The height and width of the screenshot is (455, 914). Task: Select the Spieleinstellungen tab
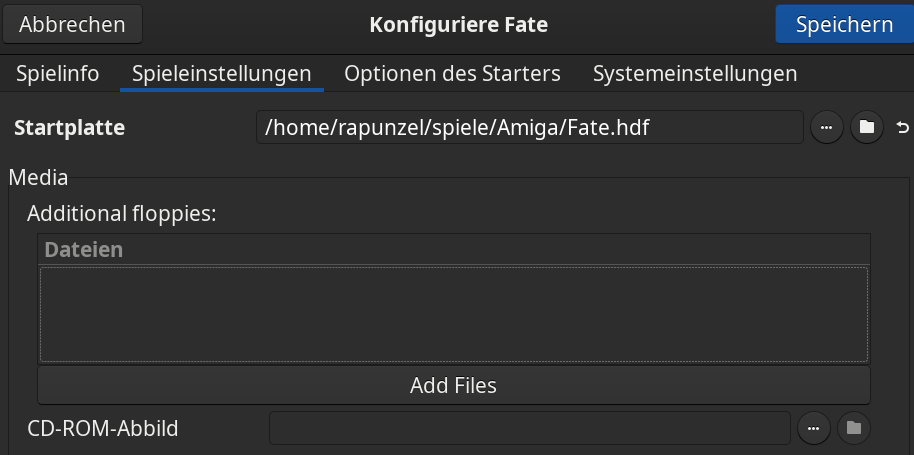coord(222,74)
